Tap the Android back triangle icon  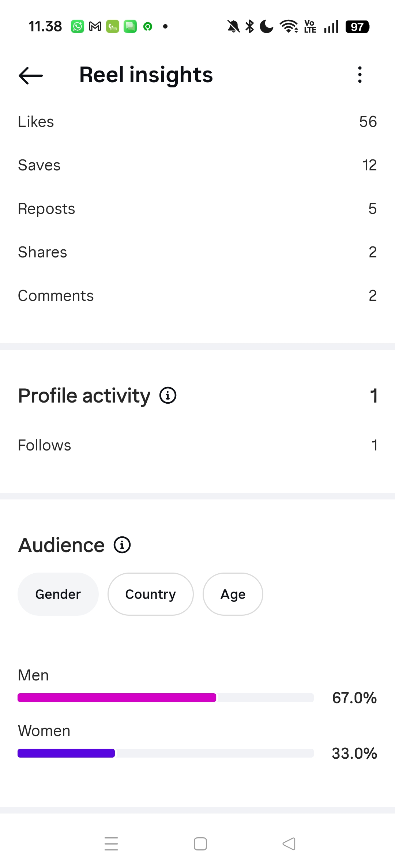click(x=289, y=844)
